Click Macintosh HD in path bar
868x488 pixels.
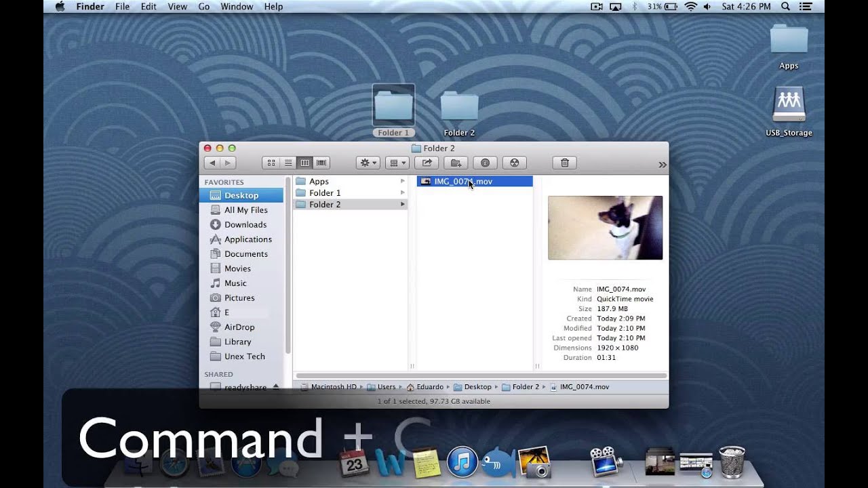pyautogui.click(x=328, y=387)
